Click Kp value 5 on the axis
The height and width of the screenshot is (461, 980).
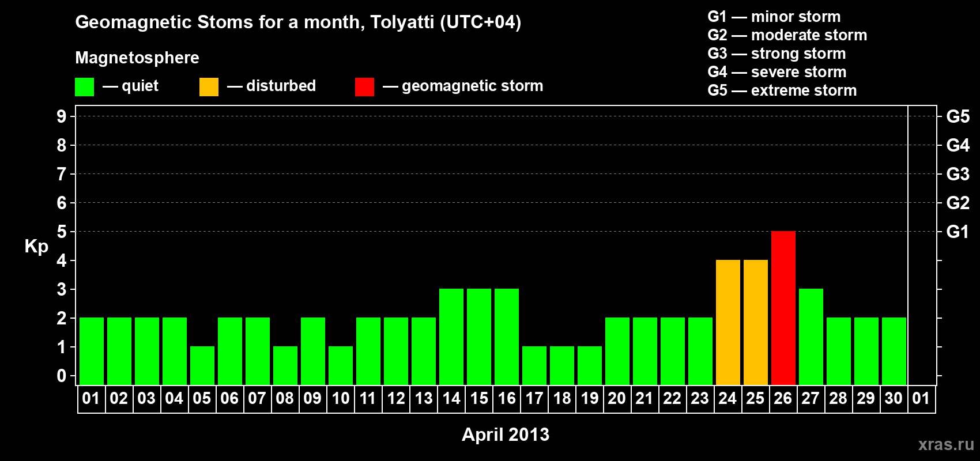(62, 232)
